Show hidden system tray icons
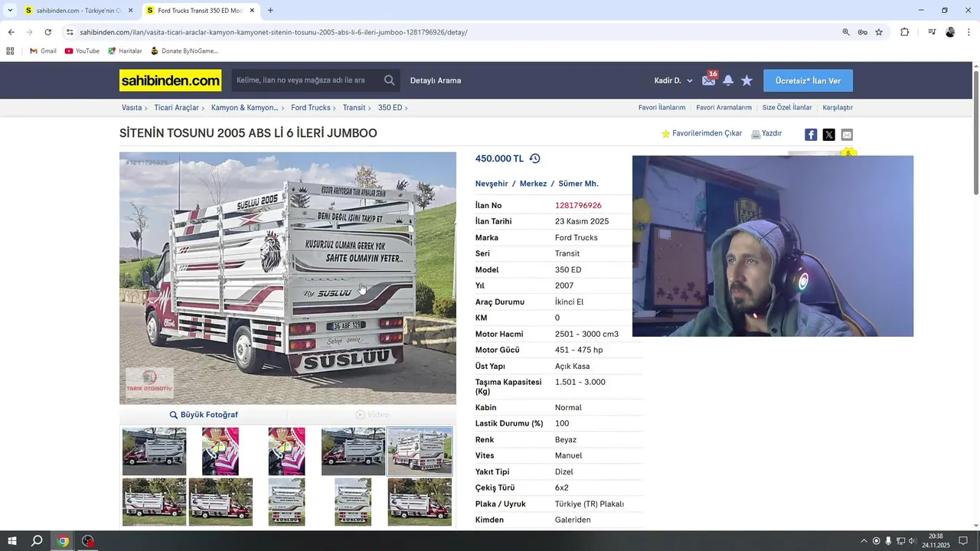Image resolution: width=980 pixels, height=551 pixels. pyautogui.click(x=864, y=541)
